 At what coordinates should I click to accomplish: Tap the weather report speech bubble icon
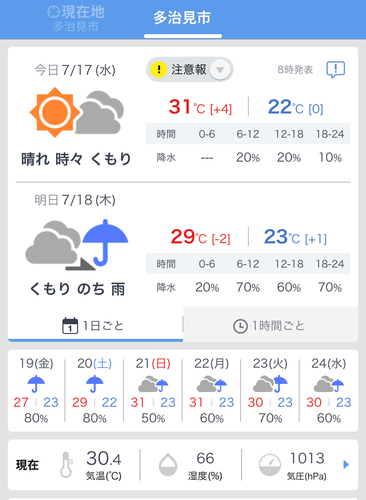click(335, 70)
